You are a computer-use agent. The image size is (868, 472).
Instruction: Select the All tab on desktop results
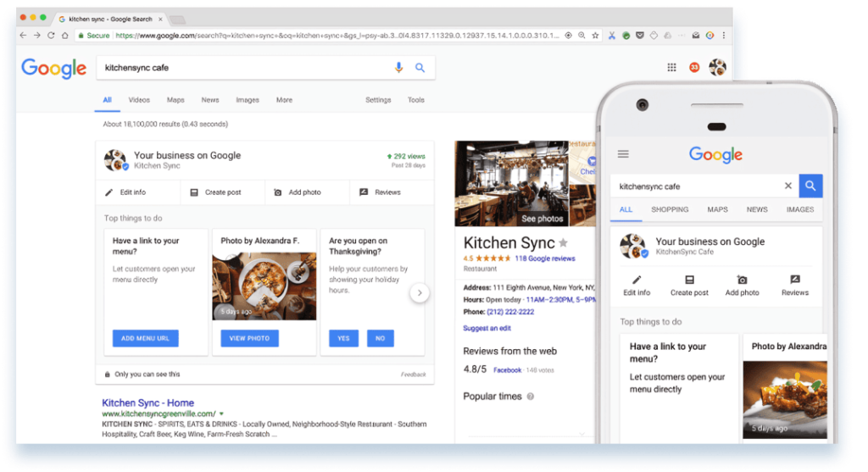coord(107,100)
